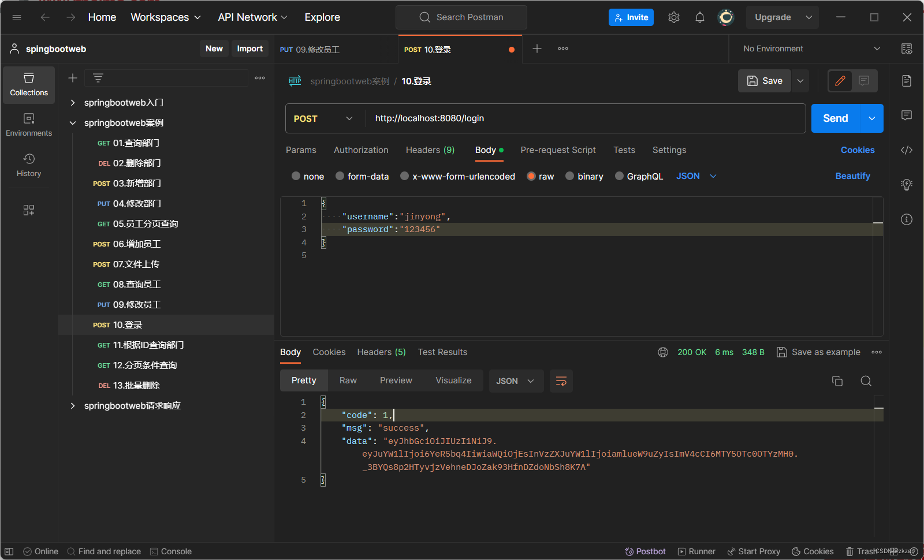The height and width of the screenshot is (560, 924).
Task: Open the Params tab
Action: (301, 150)
